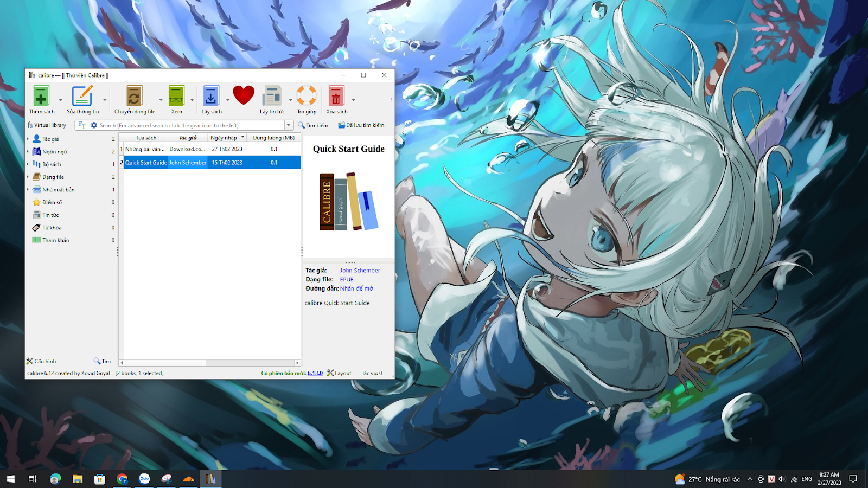
Task: Sort by the Tựa sách column header
Action: (146, 138)
